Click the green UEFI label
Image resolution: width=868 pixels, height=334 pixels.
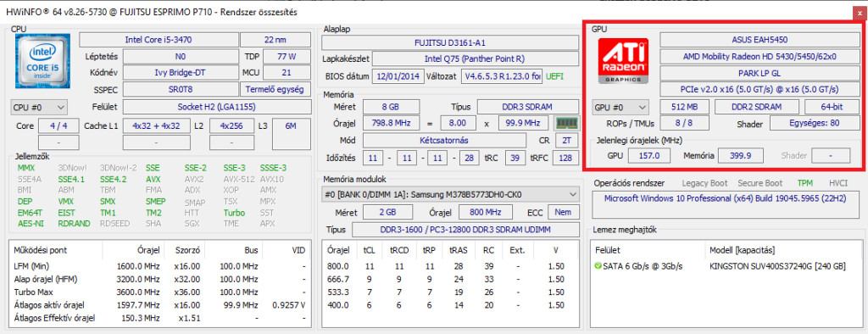click(x=554, y=76)
